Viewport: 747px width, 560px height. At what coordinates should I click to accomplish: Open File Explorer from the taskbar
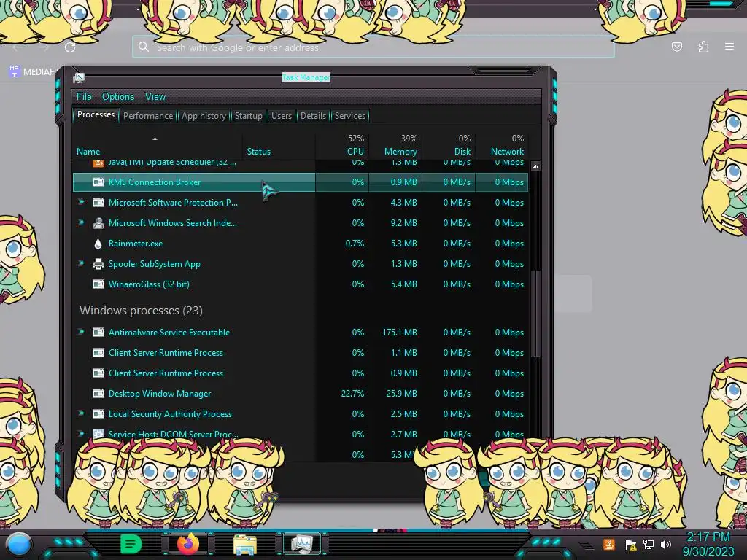(x=245, y=545)
